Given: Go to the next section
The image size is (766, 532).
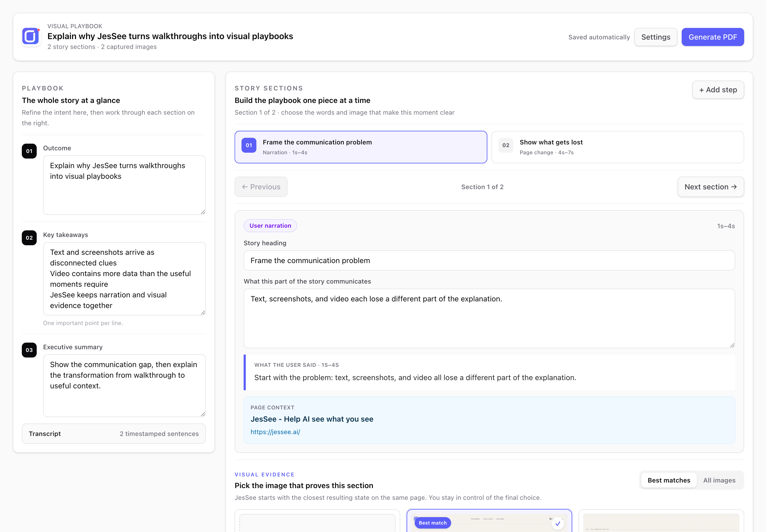Looking at the screenshot, I should [710, 187].
